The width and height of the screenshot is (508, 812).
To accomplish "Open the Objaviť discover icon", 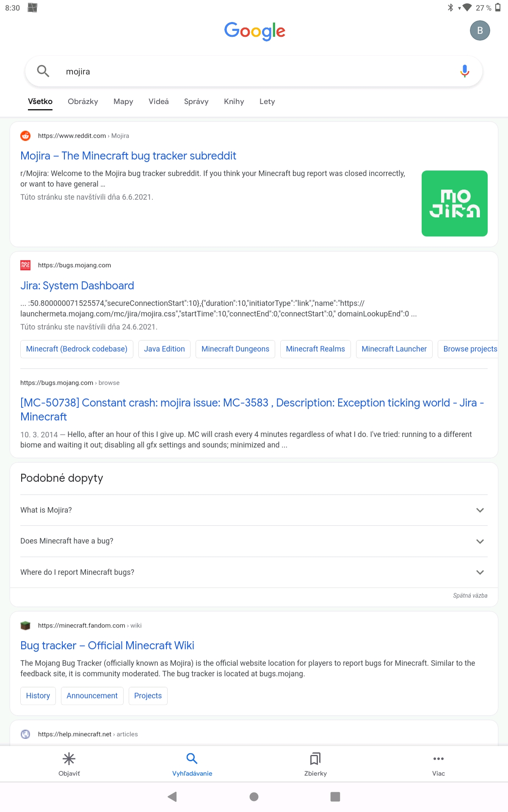I will click(69, 759).
